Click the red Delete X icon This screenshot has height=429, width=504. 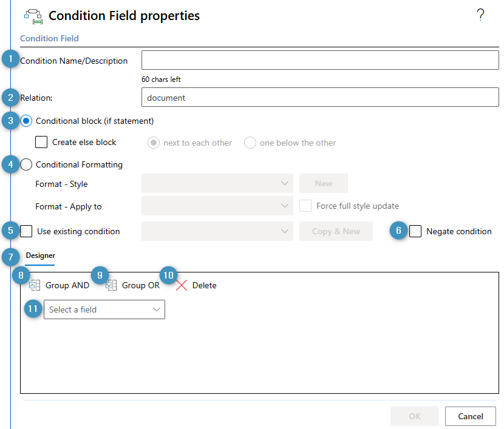pyautogui.click(x=182, y=285)
